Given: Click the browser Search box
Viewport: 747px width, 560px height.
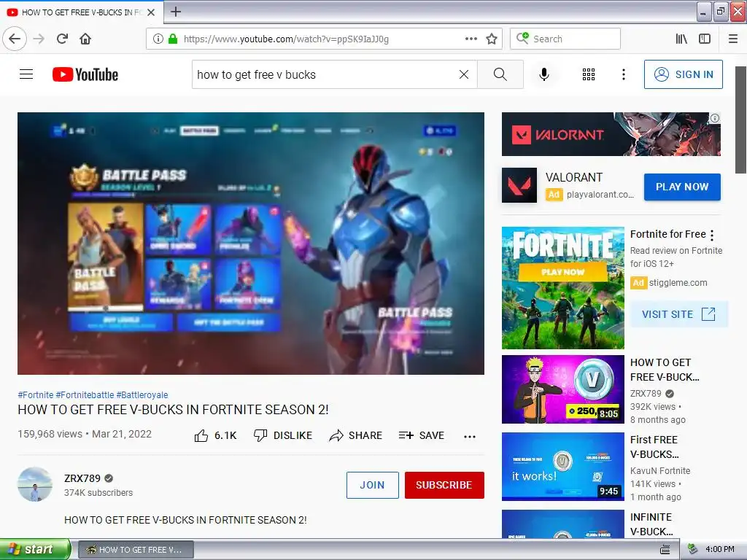Looking at the screenshot, I should coord(565,39).
